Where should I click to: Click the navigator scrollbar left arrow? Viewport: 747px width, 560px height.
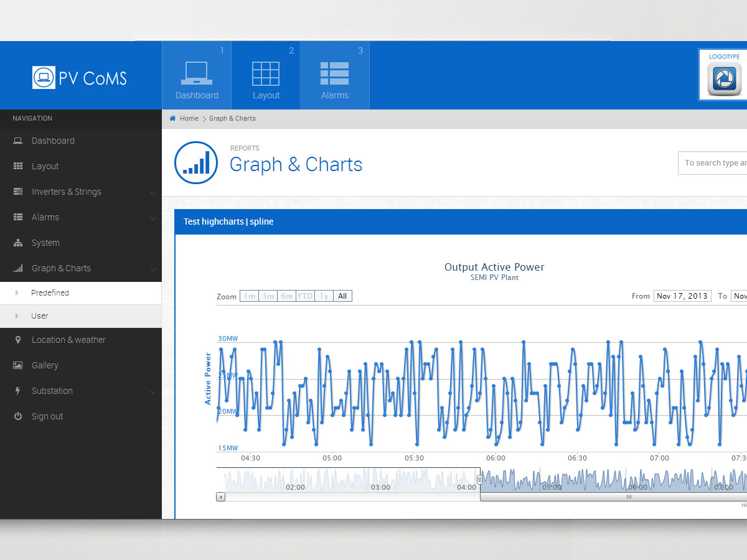coord(220,497)
